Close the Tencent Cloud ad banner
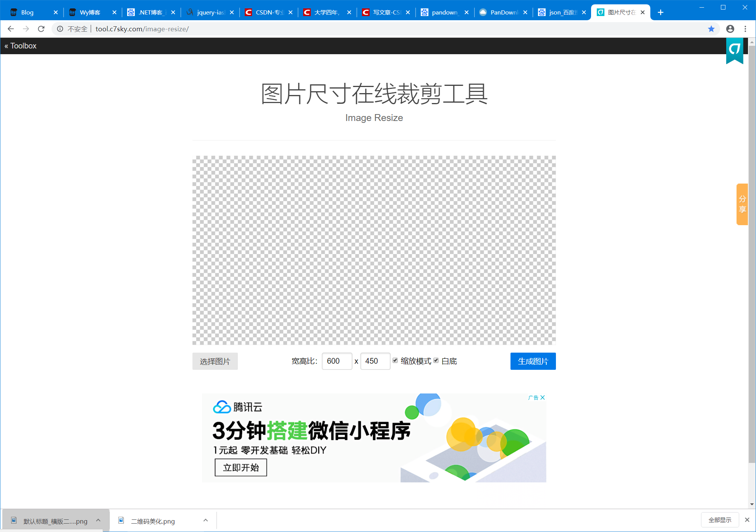756x532 pixels. coord(543,397)
